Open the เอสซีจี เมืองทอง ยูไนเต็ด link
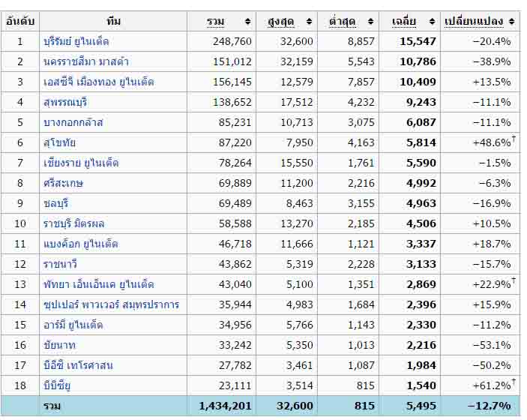Image resolution: width=527 pixels, height=420 pixels. 99,82
